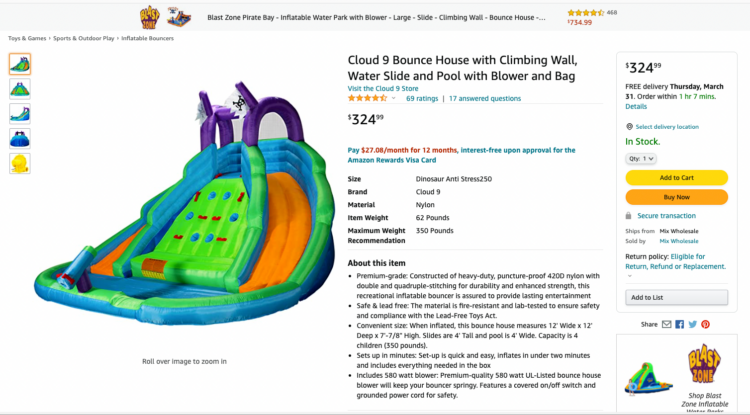Click the product star rating
The image size is (750, 415).
coord(367,99)
